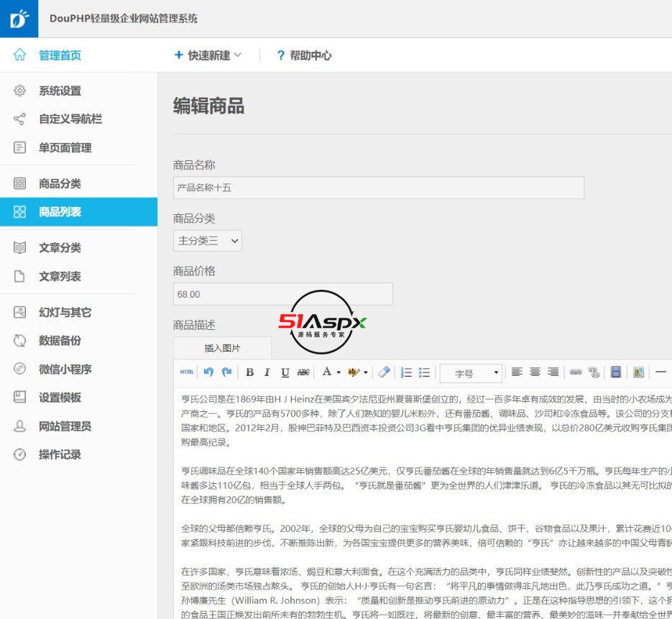
Task: Click the HTML source mode icon
Action: (187, 372)
